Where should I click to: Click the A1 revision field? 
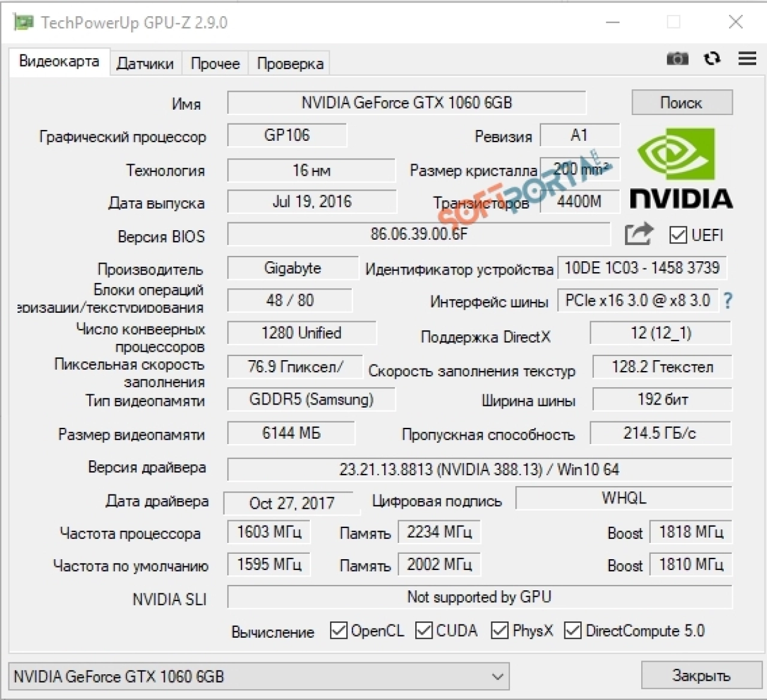(x=579, y=135)
